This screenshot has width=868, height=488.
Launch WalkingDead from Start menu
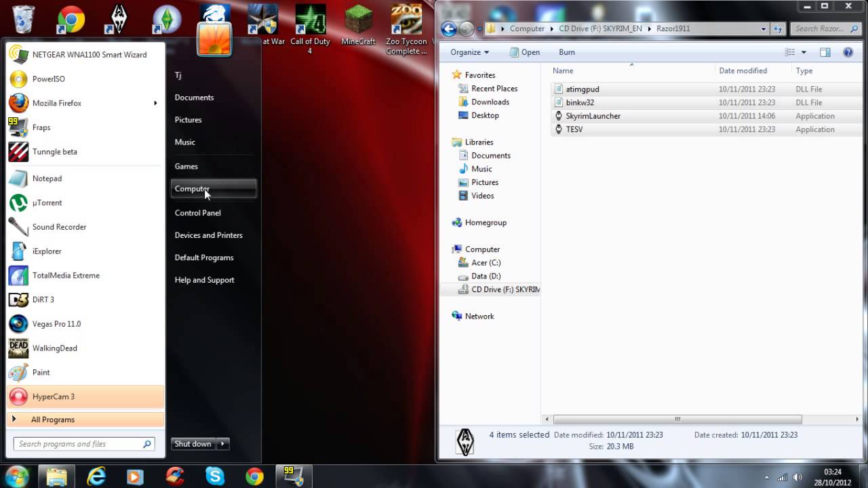[x=85, y=348]
